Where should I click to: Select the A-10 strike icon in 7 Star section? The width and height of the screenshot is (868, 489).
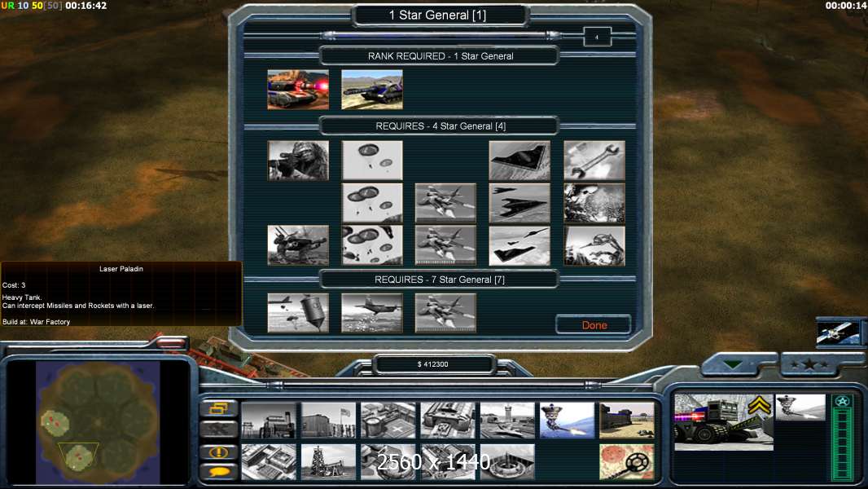click(x=445, y=313)
